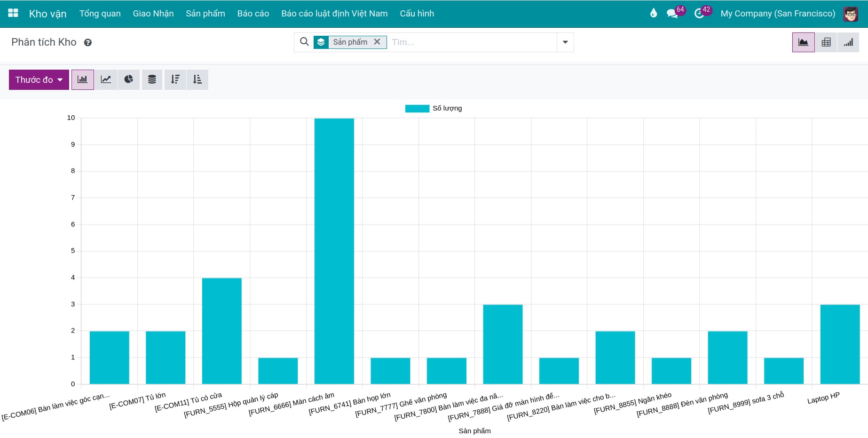Select bar chart mode
Screen dimensions: 868x438
click(83, 80)
